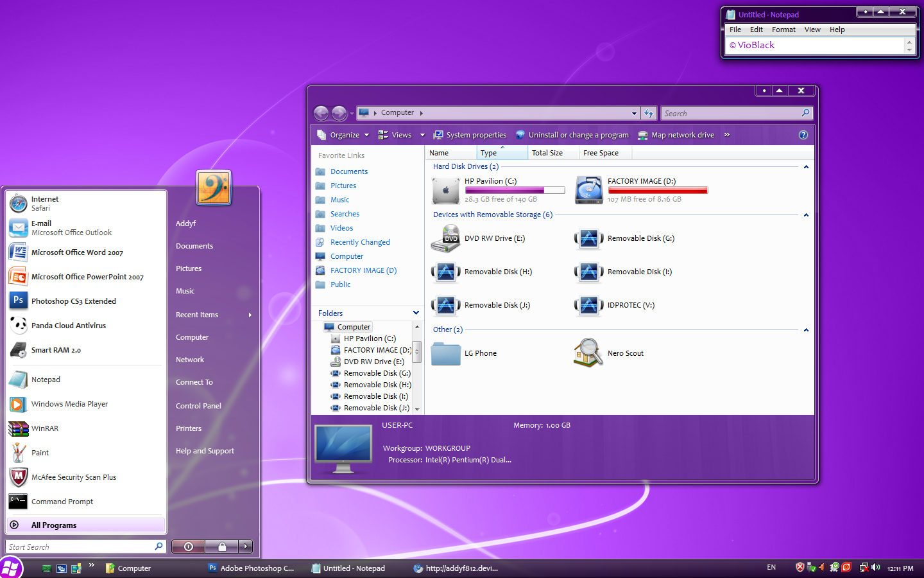
Task: Launch Smart RAM 2.0
Action: (86, 350)
